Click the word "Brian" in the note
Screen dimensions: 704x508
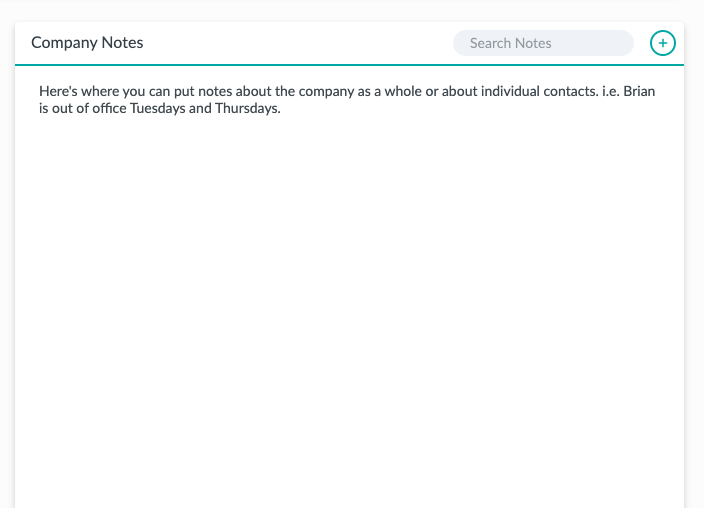point(639,91)
